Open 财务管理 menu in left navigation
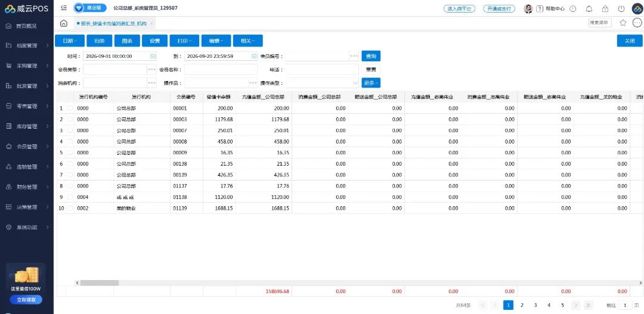Image resolution: width=644 pixels, height=314 pixels. click(27, 186)
